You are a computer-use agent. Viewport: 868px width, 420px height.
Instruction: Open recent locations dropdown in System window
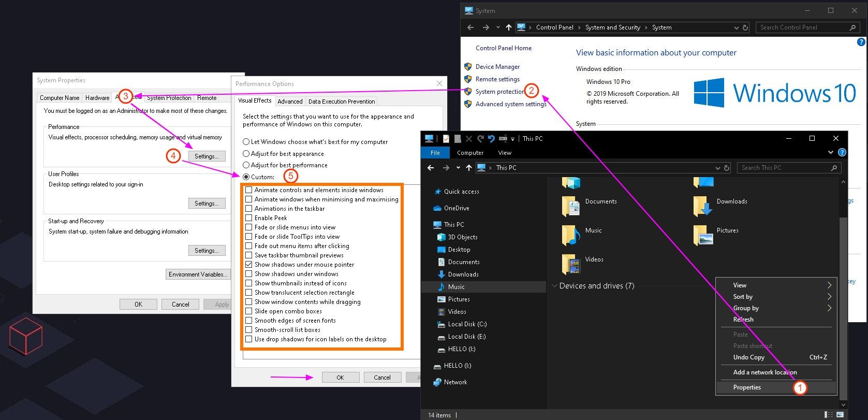(498, 27)
